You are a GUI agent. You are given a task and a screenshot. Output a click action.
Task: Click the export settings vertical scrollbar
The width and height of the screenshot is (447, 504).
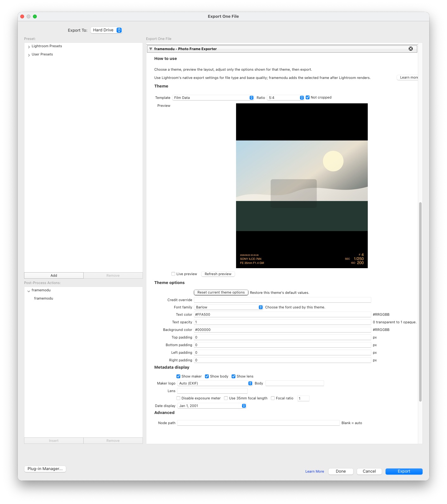420,302
